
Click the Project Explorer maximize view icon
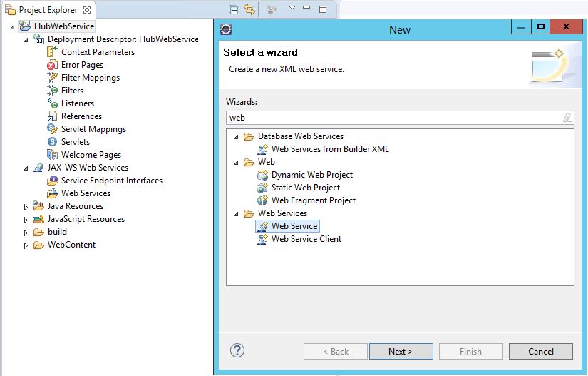(x=323, y=9)
